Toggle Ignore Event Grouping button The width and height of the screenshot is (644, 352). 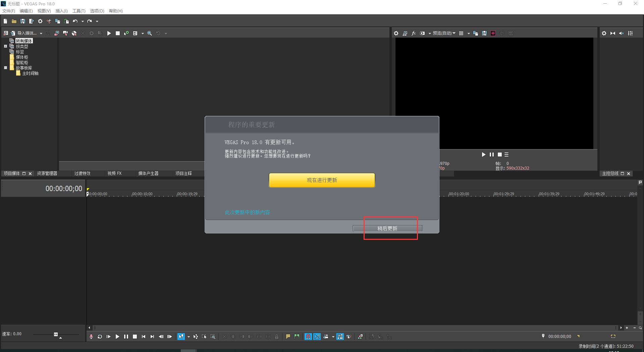coord(349,337)
